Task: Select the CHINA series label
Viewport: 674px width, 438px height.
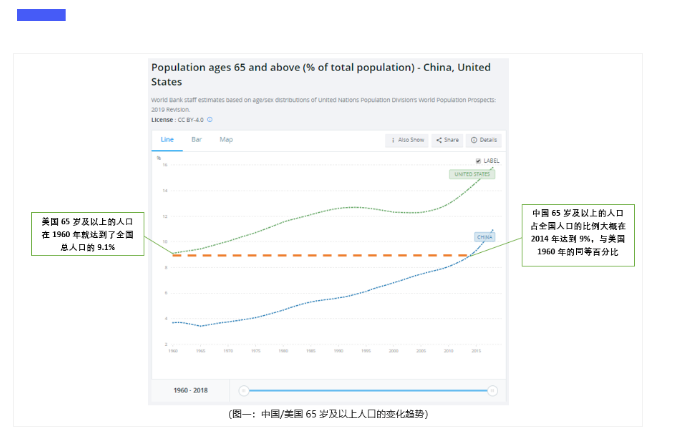Action: pos(484,237)
